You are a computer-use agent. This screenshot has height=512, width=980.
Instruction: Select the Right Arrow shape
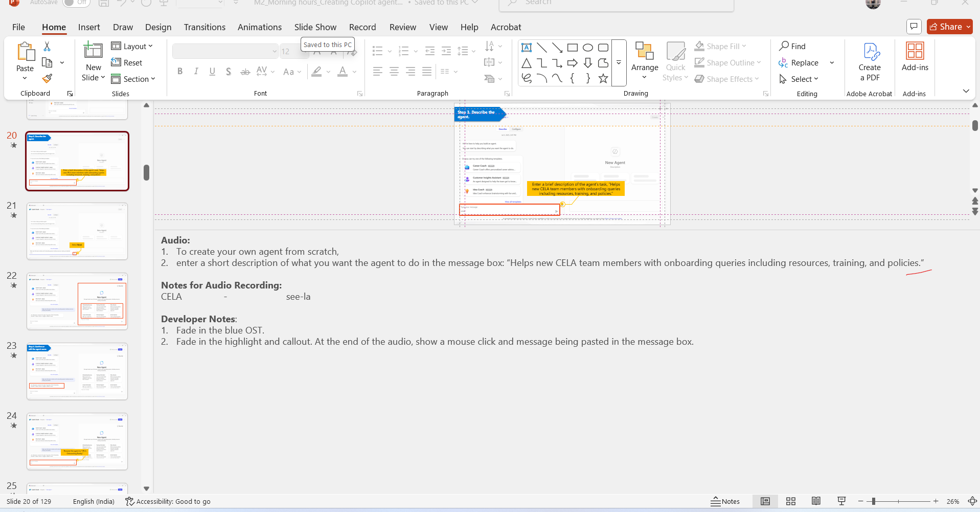pos(573,63)
